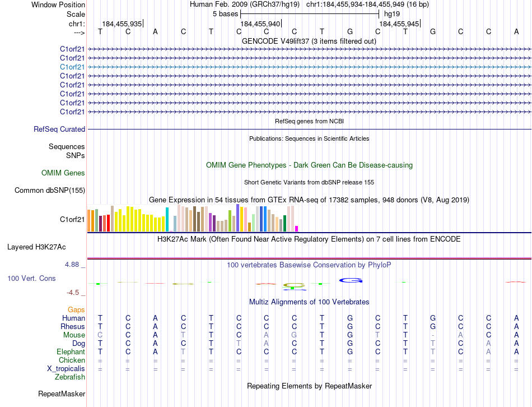The height and width of the screenshot is (407, 532).
Task: Click the SNPs track label
Action: 76,155
